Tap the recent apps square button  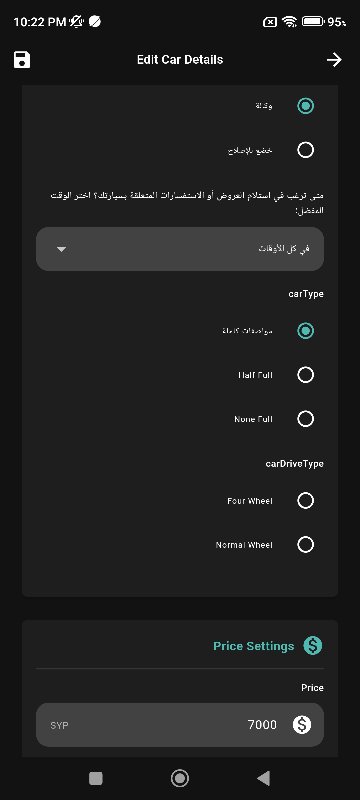(96, 778)
